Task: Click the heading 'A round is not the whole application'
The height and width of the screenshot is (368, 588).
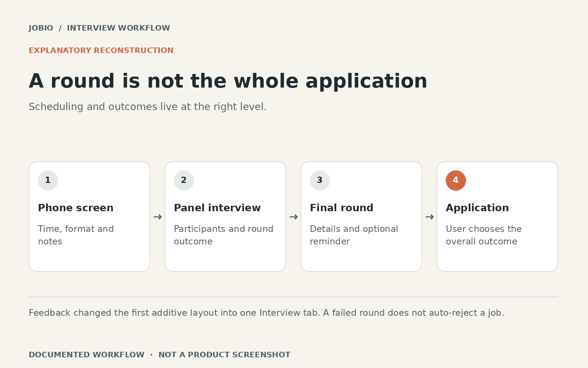Action: (228, 81)
